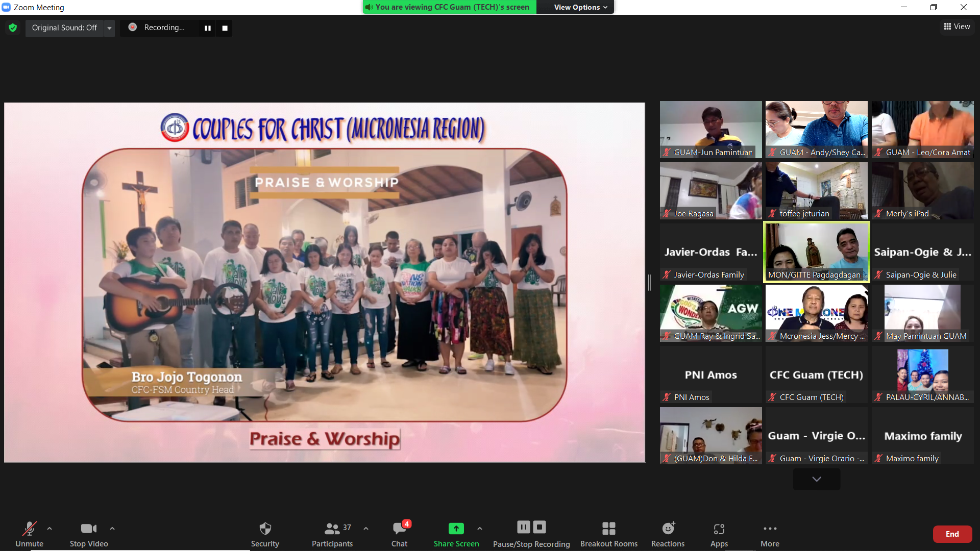This screenshot has width=980, height=551.
Task: Select toffee jeturian video tile
Action: tap(816, 190)
